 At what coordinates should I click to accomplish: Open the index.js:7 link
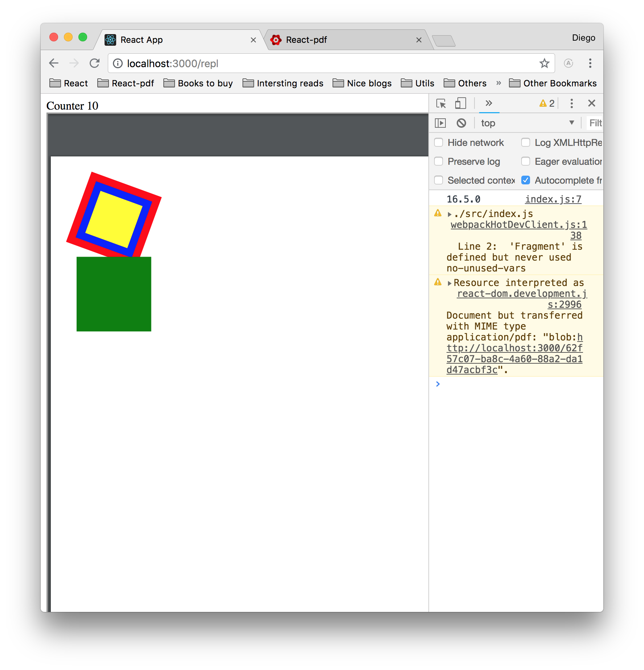553,199
